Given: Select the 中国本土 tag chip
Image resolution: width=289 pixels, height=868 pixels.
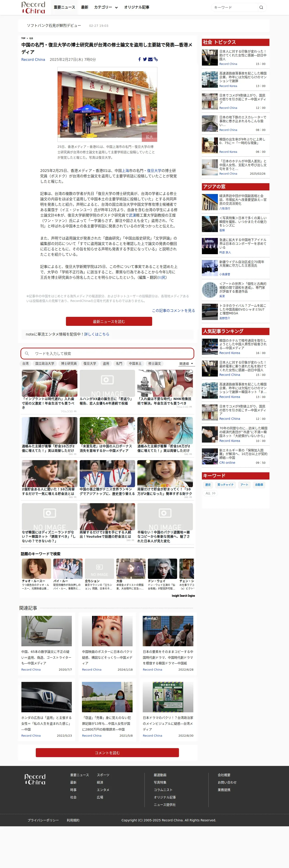Looking at the screenshot, I should [x=135, y=363].
